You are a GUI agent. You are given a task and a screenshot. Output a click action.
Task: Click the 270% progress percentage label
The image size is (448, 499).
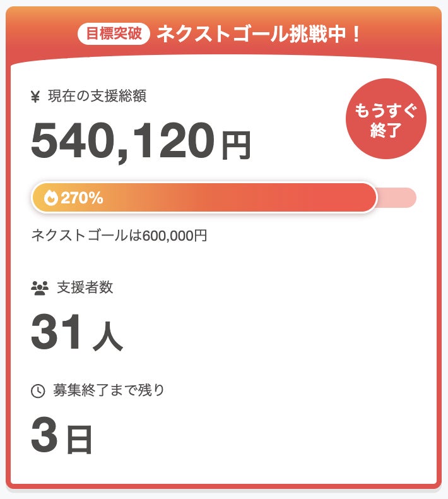tap(82, 198)
